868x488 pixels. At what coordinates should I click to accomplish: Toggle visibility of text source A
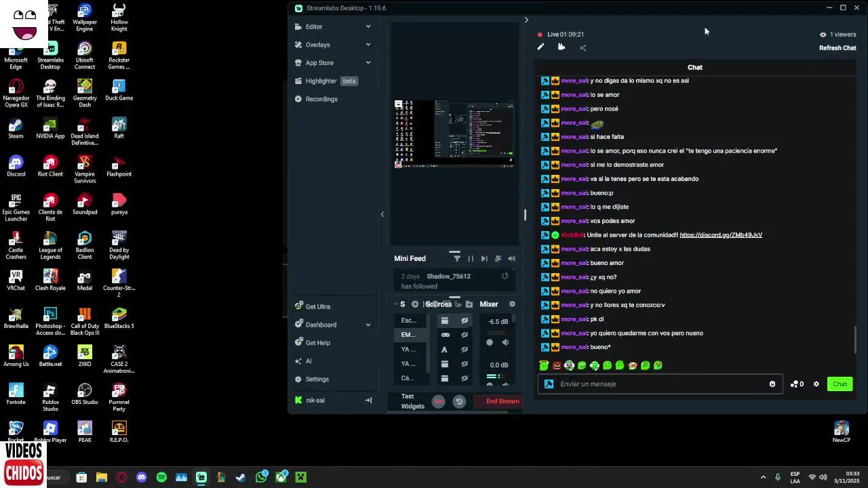(465, 350)
